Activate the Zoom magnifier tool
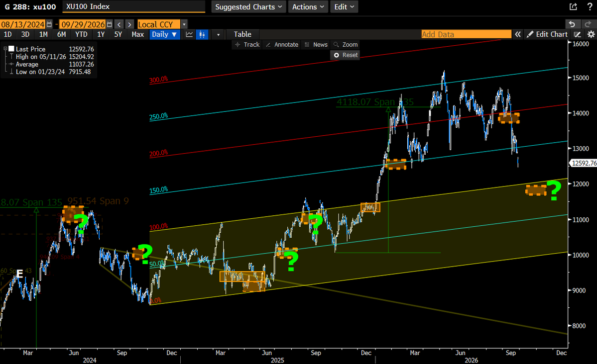The width and height of the screenshot is (597, 364). (346, 44)
